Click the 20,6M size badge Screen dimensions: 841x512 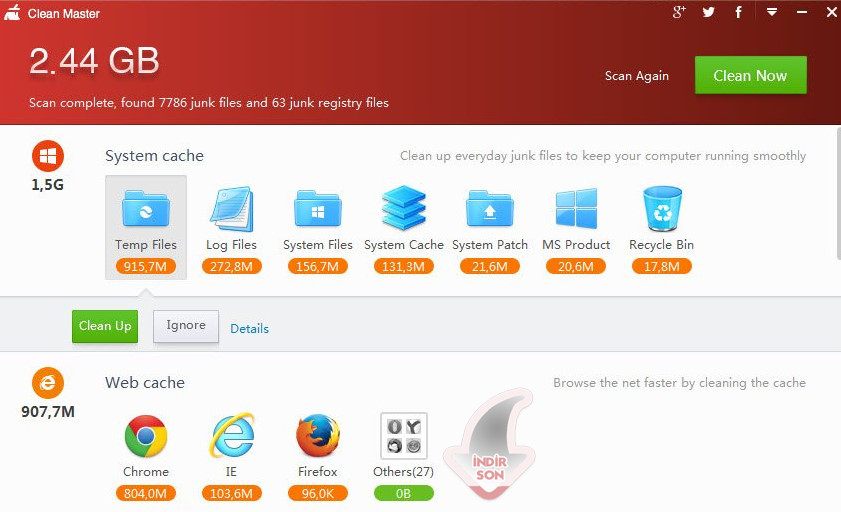coord(576,266)
